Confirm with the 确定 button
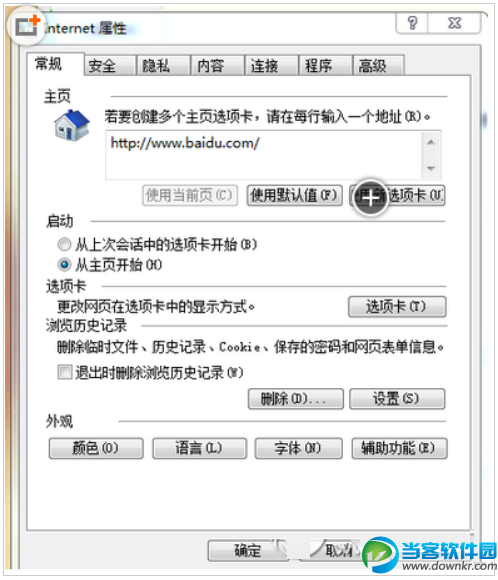This screenshot has height=580, width=498. pos(247,551)
